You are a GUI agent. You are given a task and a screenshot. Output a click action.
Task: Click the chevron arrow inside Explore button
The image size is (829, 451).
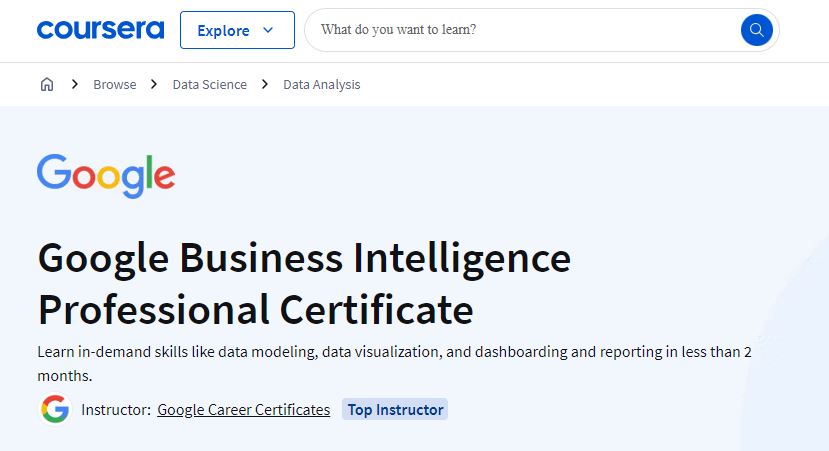pyautogui.click(x=268, y=30)
